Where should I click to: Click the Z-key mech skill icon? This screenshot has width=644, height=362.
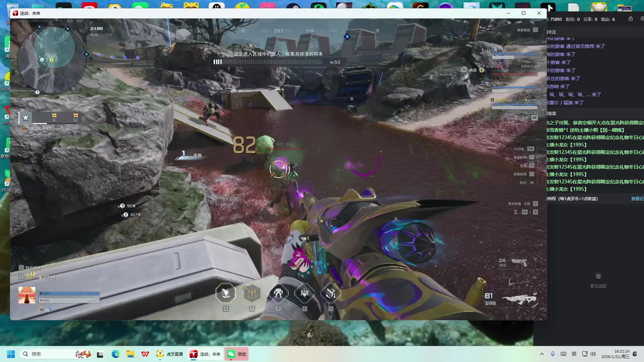point(278,293)
